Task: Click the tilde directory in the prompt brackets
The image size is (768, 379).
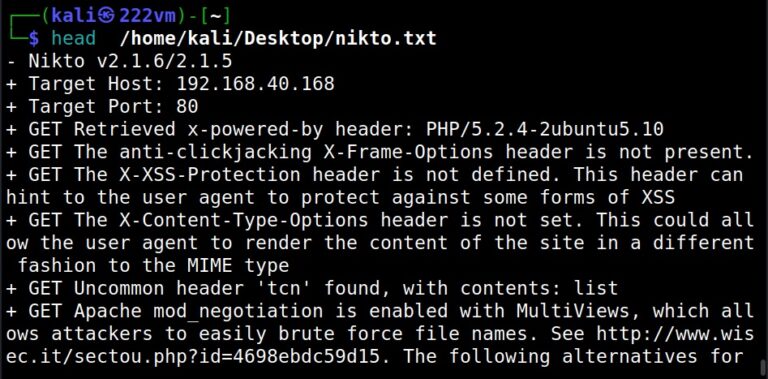Action: tap(215, 16)
